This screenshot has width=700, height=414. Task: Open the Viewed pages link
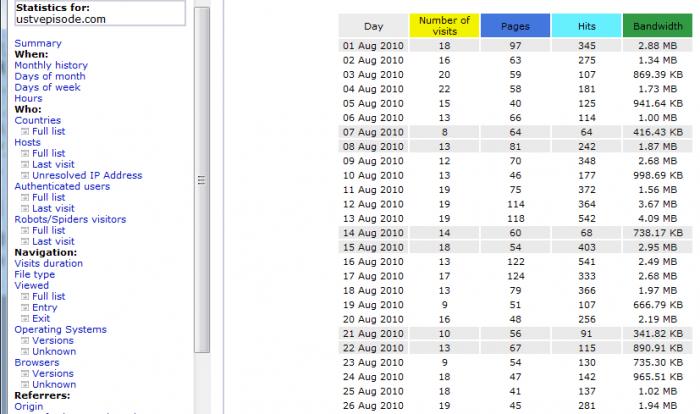coord(31,285)
